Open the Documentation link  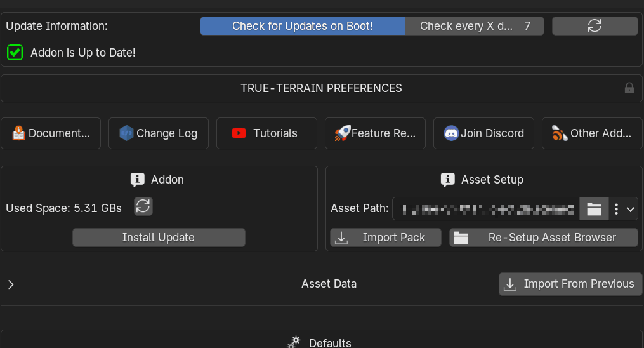pos(51,133)
